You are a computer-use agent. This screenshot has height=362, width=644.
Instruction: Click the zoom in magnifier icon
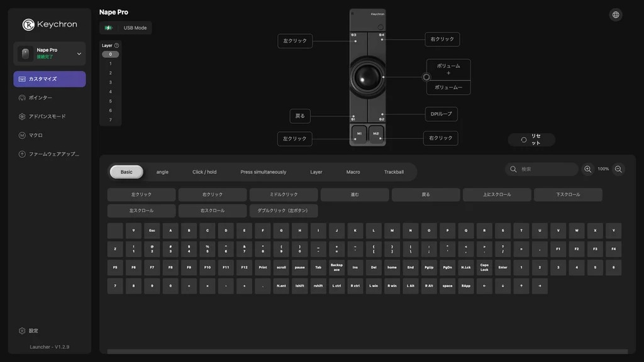588,169
